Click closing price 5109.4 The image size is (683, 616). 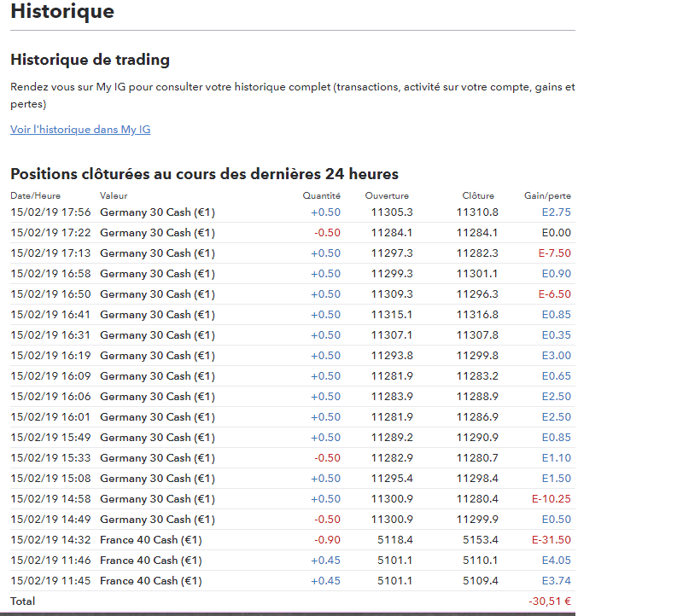(480, 580)
